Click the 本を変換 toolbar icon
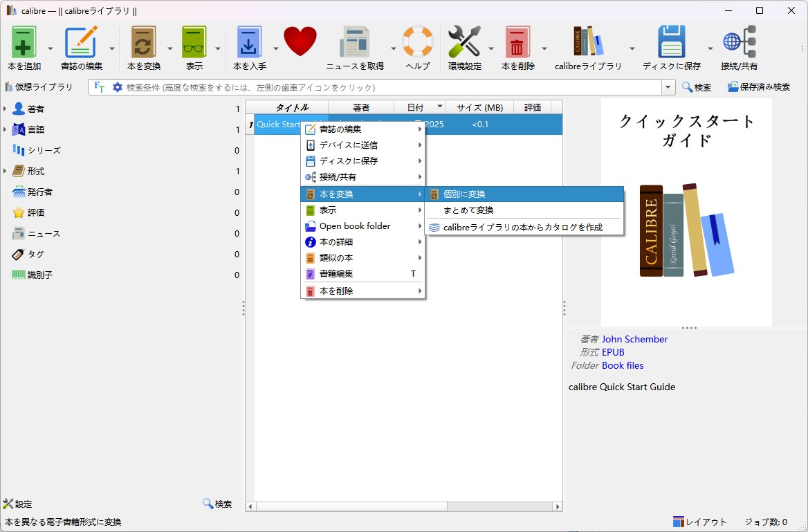 click(144, 42)
